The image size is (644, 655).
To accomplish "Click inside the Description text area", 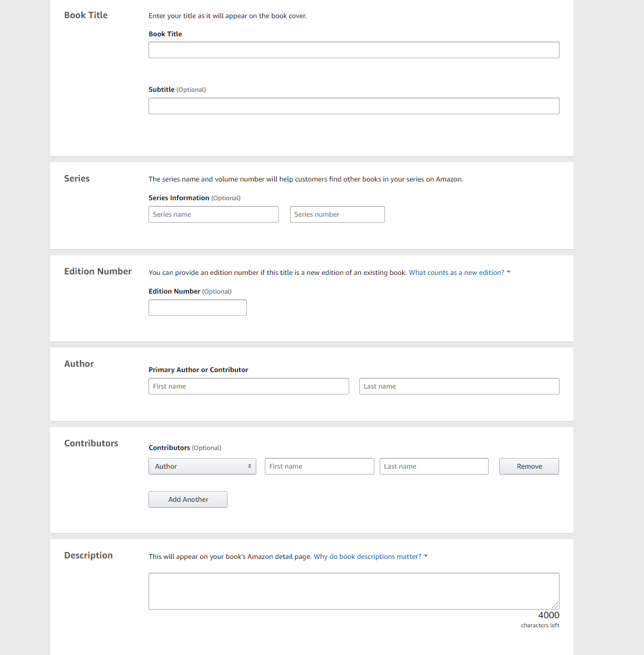I will (354, 591).
